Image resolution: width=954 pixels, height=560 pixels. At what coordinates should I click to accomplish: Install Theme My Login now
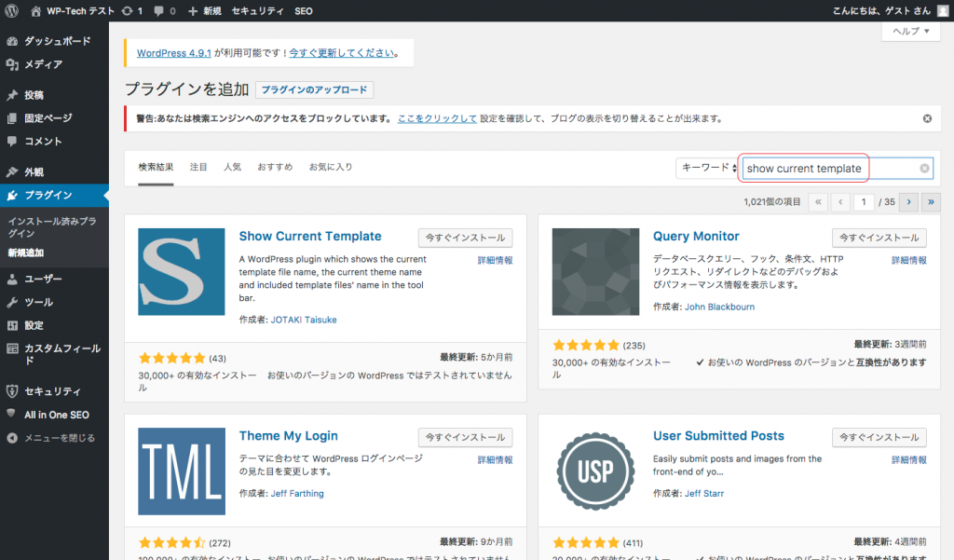pos(466,438)
